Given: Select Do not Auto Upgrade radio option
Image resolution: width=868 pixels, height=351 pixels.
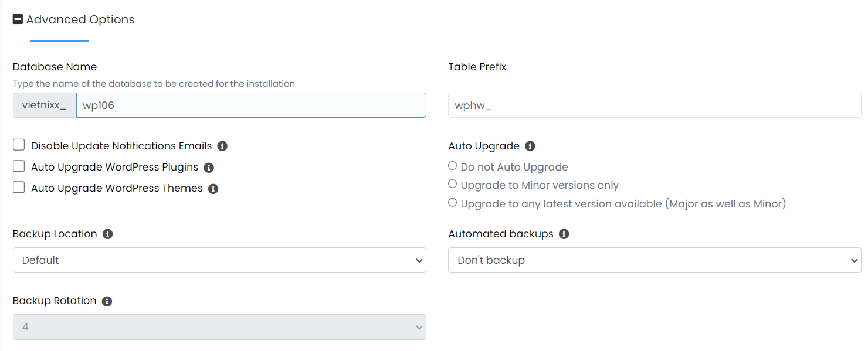Looking at the screenshot, I should click(x=452, y=166).
